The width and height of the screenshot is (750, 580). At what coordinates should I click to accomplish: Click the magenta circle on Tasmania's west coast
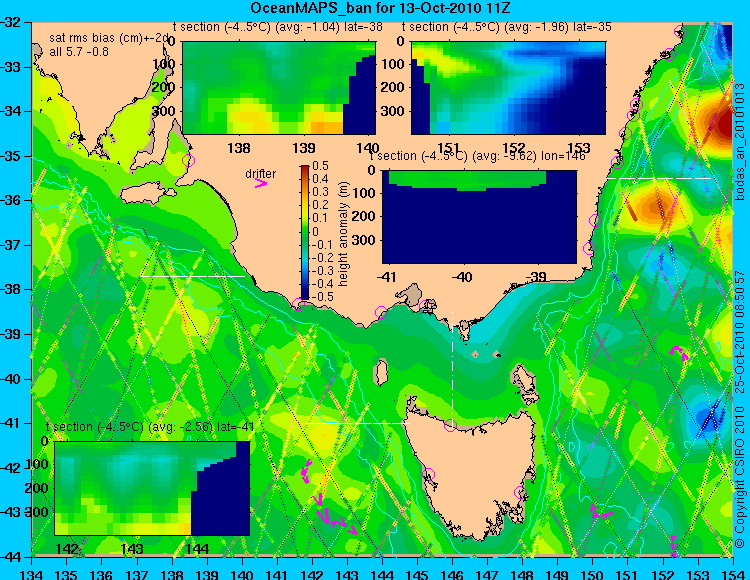[429, 474]
